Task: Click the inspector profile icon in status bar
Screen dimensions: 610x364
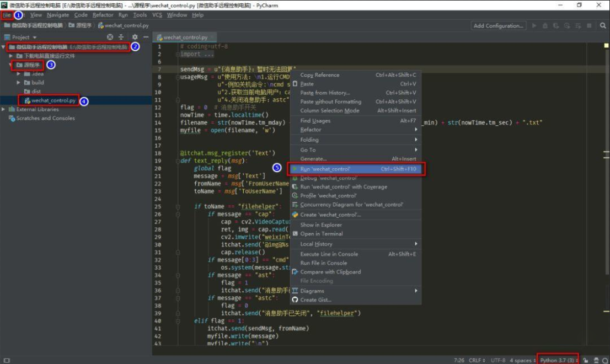Action: (x=596, y=361)
